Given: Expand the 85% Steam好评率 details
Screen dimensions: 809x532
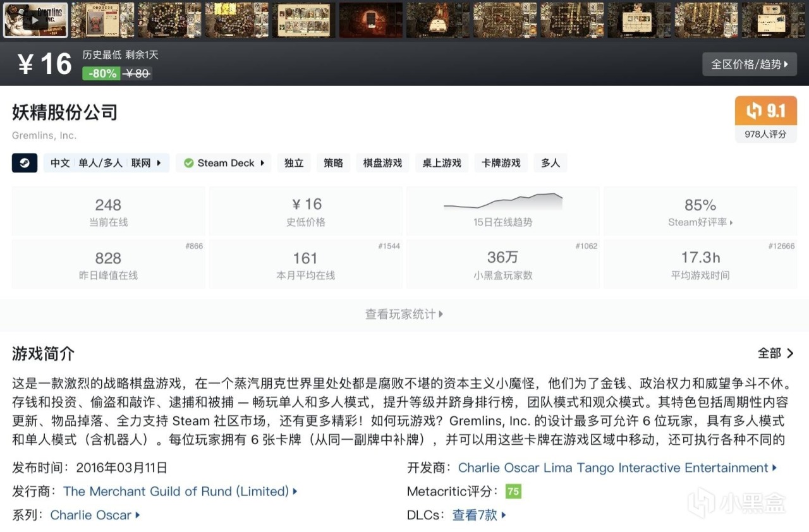Looking at the screenshot, I should [700, 211].
